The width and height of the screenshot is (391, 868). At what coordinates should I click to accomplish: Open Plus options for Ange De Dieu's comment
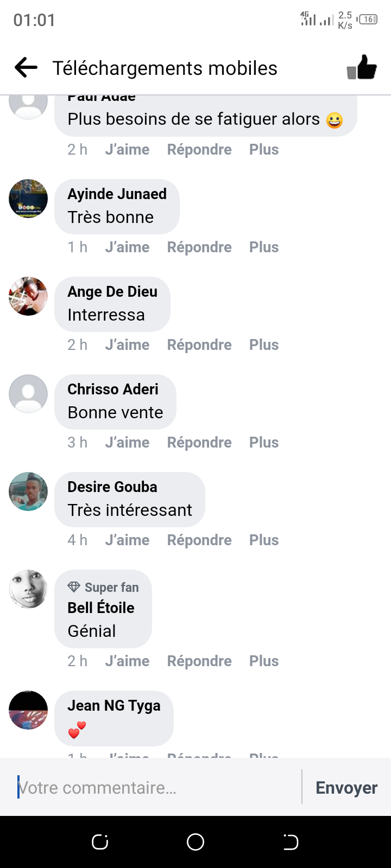[x=264, y=345]
